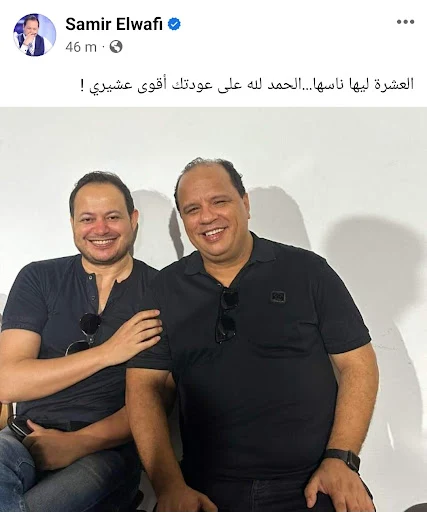Screen dimensions: 427x512
Task: Open the posted photo of two men
Action: 213,309
